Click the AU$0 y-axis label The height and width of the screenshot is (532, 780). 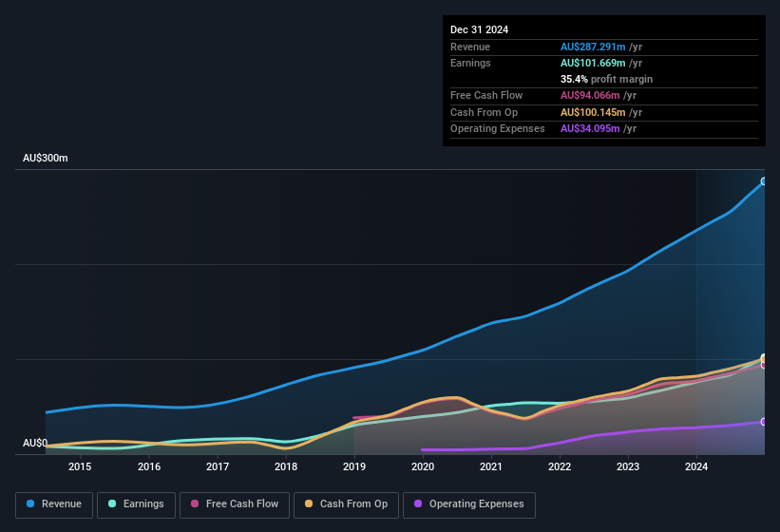pos(35,443)
